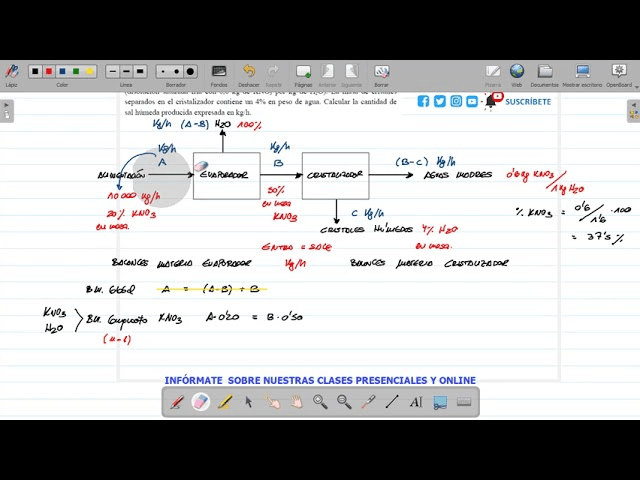Go to the Siguiente page

click(351, 71)
